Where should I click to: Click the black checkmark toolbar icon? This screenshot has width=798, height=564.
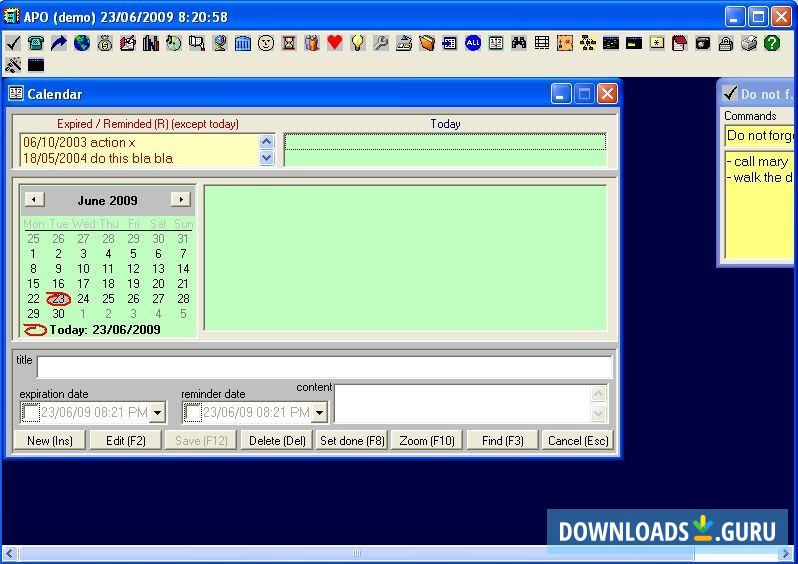pos(13,43)
